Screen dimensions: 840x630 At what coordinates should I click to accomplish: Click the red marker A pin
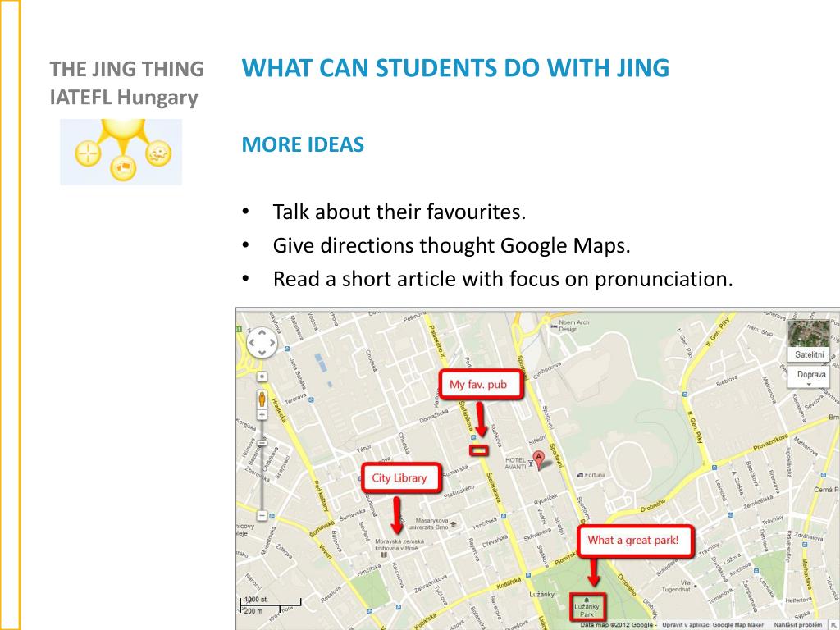click(539, 461)
